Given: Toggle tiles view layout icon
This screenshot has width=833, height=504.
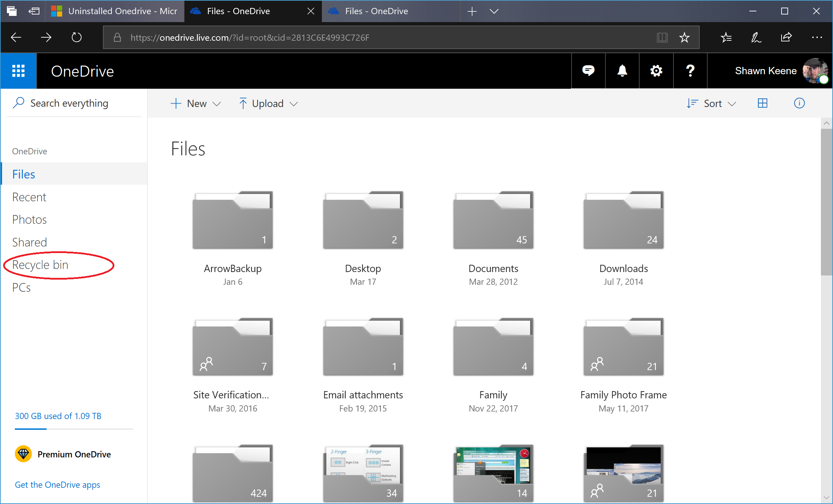Looking at the screenshot, I should [762, 103].
